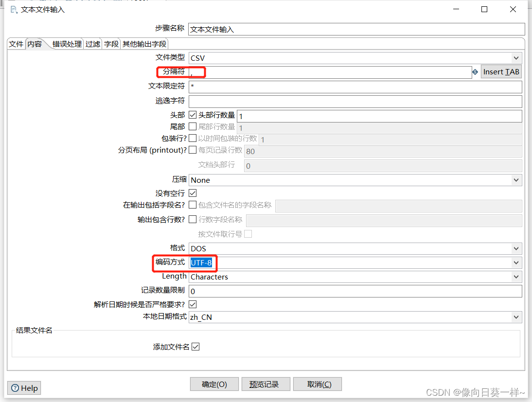Toggle the 解析日期时候是否严格要求 checkbox
532x402 pixels.
193,304
